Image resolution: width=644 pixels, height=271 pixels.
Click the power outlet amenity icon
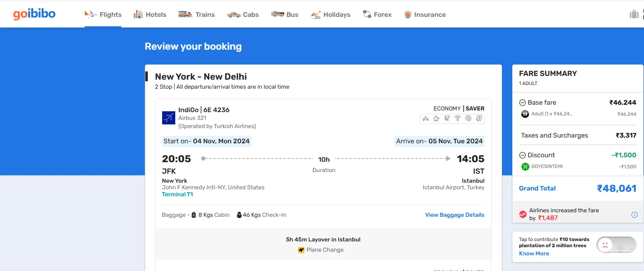pos(468,118)
